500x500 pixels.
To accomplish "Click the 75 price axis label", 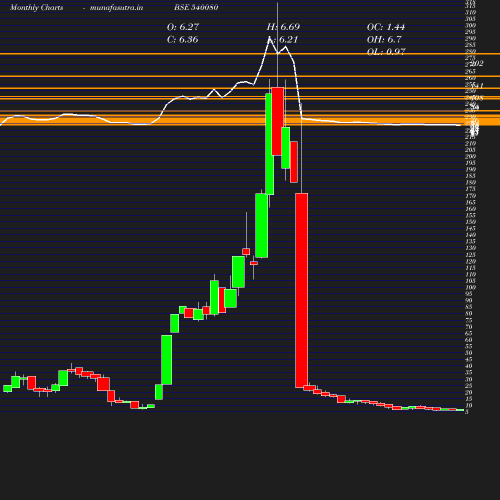I will coord(469,320).
